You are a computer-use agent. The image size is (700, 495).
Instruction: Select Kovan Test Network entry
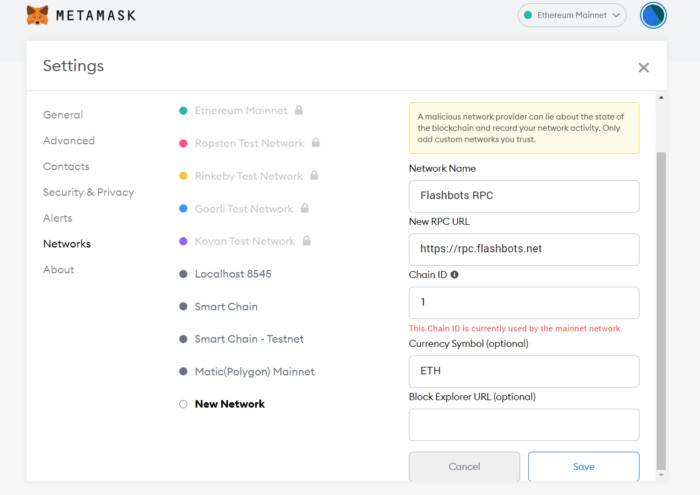click(x=245, y=241)
